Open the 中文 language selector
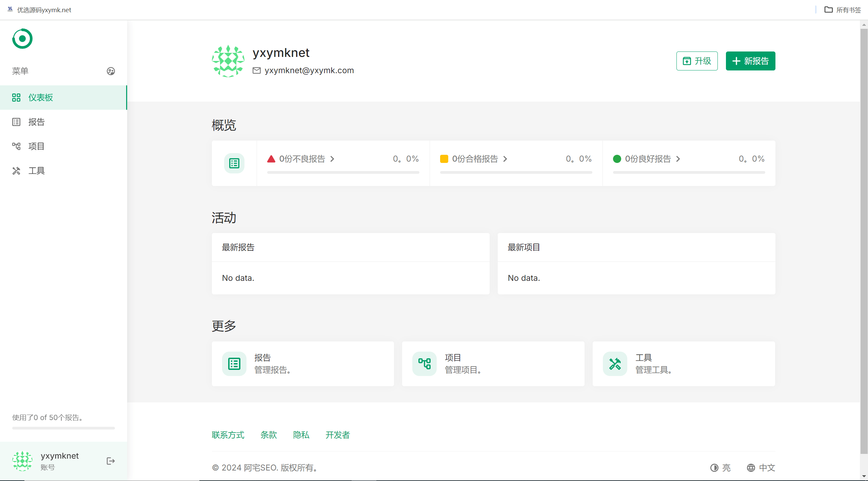 click(x=761, y=468)
